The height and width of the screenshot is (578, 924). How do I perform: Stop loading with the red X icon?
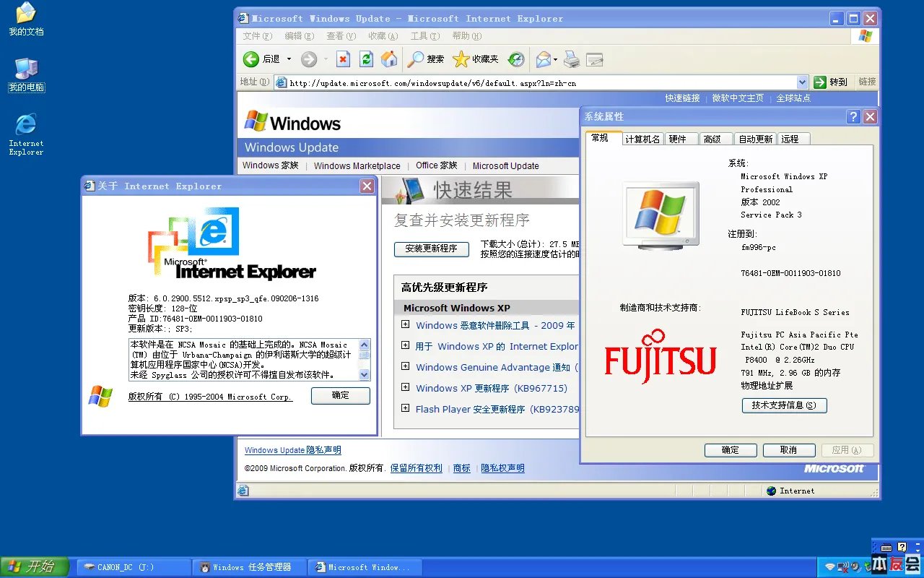[343, 59]
